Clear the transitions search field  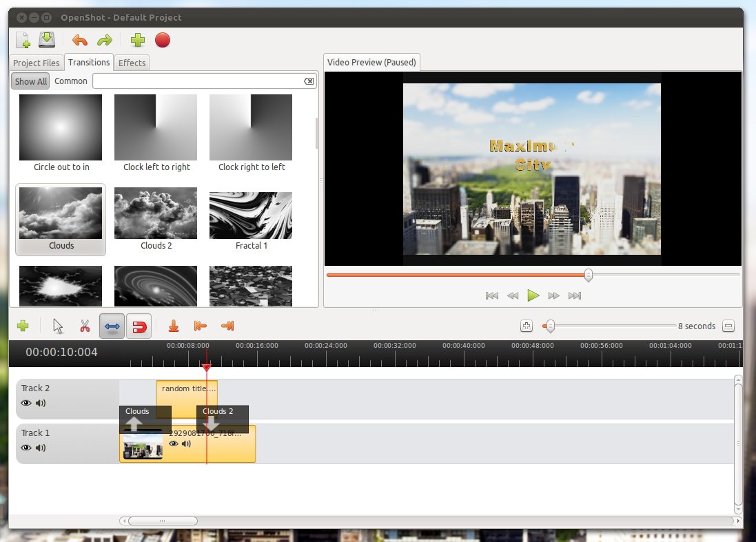[x=309, y=81]
